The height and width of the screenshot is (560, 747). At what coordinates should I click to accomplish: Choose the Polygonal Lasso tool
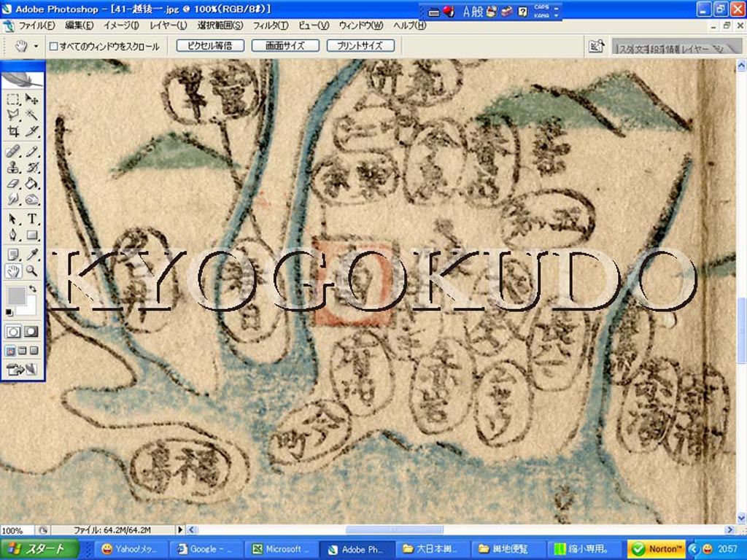coord(13,114)
